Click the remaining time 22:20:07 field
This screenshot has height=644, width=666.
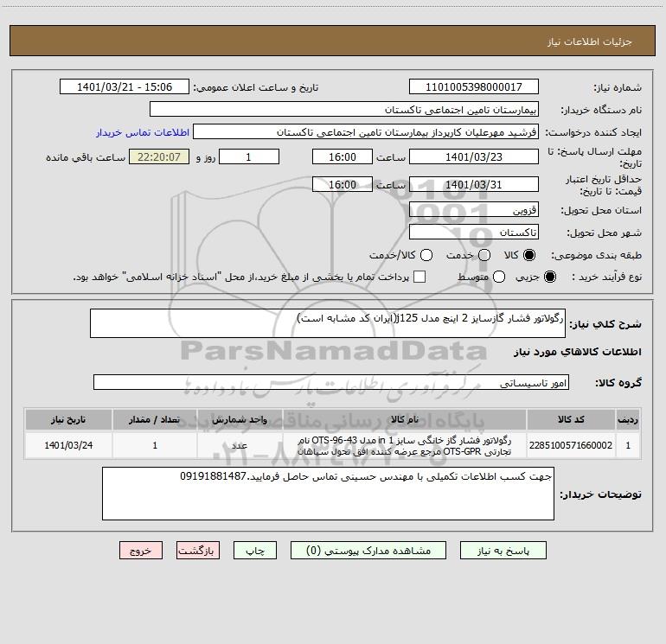(159, 156)
